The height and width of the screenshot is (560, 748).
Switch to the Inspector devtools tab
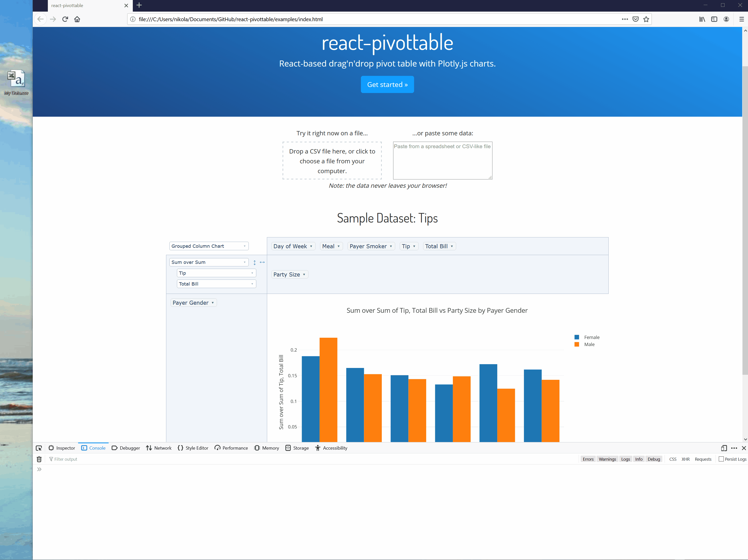click(62, 448)
